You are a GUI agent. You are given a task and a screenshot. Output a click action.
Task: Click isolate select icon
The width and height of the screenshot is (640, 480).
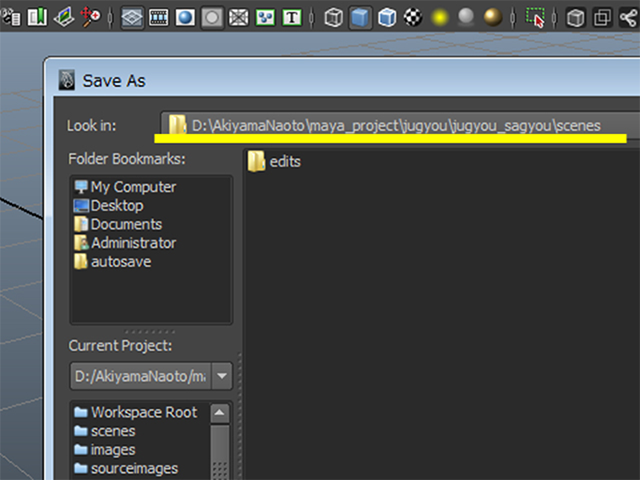coord(534,17)
